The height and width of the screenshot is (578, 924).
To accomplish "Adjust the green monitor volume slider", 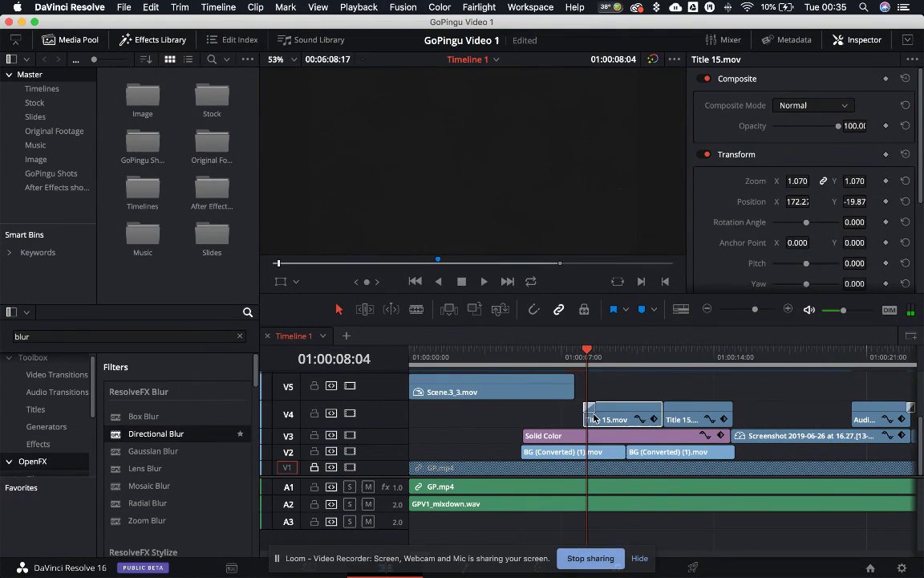I will (x=843, y=310).
